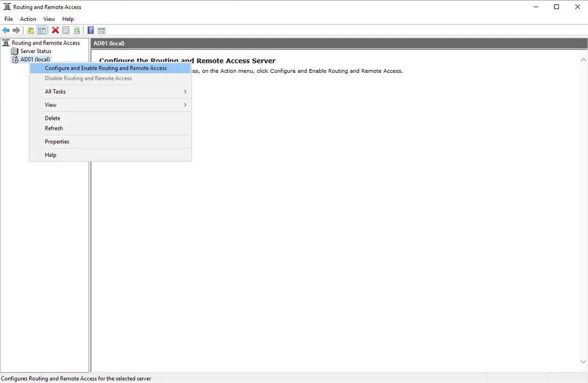Toggle Show/Hide Console Tree toolbar button
Screen dimensions: 588x383
pos(41,30)
